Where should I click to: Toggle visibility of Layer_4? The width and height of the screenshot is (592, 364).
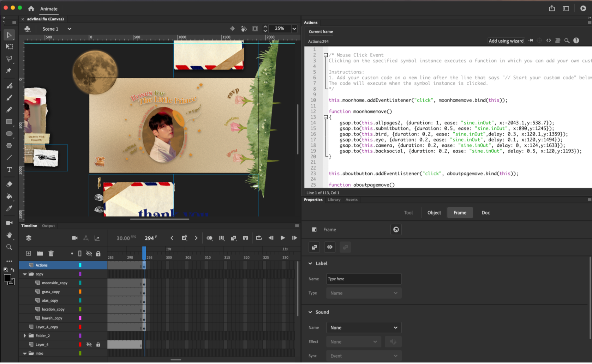pos(89,345)
